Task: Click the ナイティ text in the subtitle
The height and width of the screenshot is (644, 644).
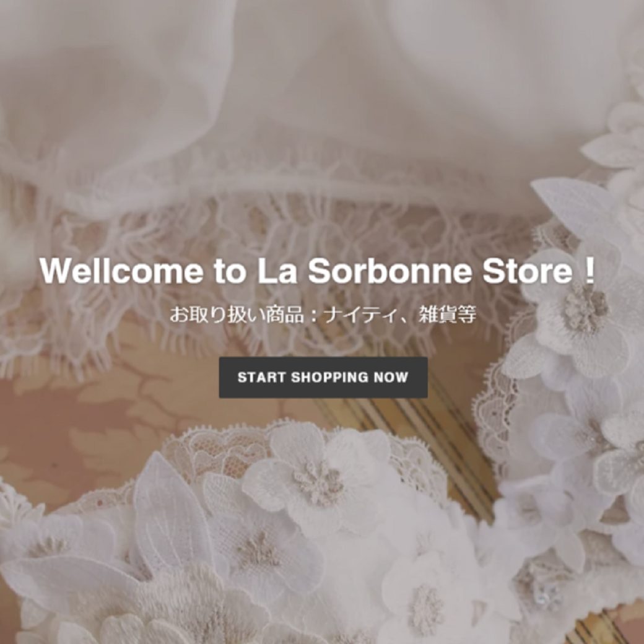Action: pos(359,315)
